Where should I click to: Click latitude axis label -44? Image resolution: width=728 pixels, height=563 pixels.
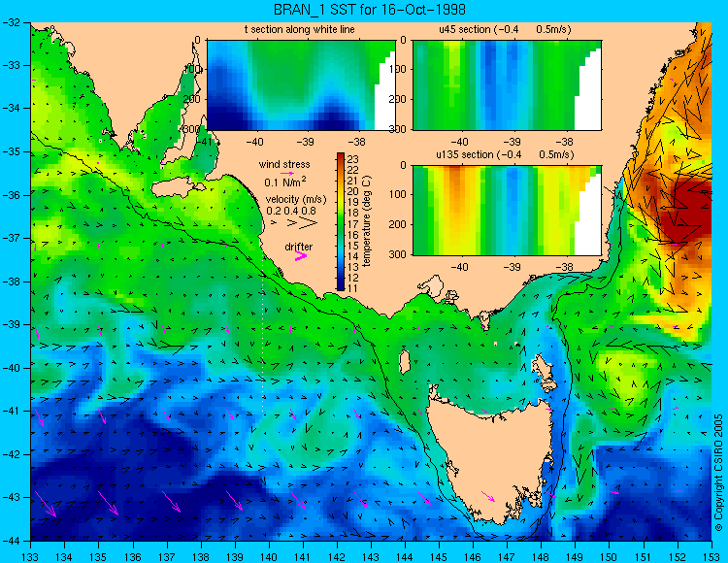12,541
